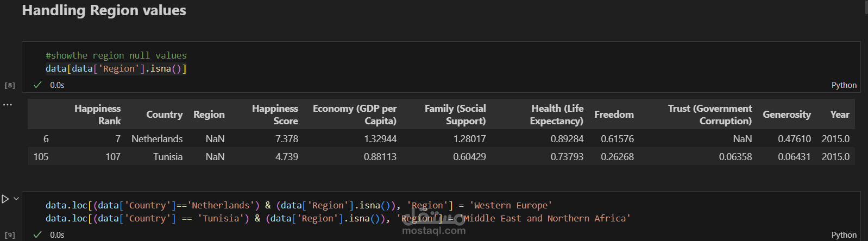868x241 pixels.
Task: Run the cell with data.loc assignments
Action: coord(5,199)
